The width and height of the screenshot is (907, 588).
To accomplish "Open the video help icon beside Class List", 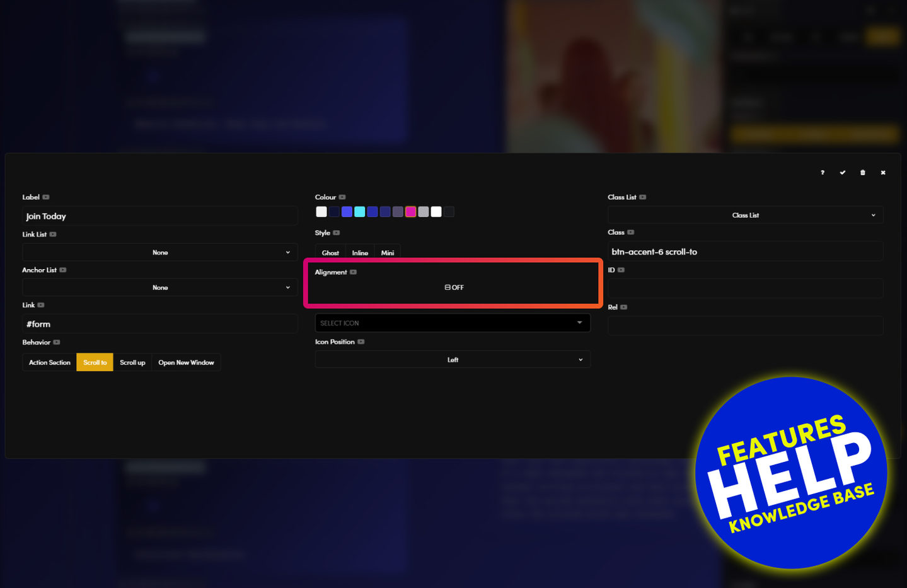I will click(642, 197).
